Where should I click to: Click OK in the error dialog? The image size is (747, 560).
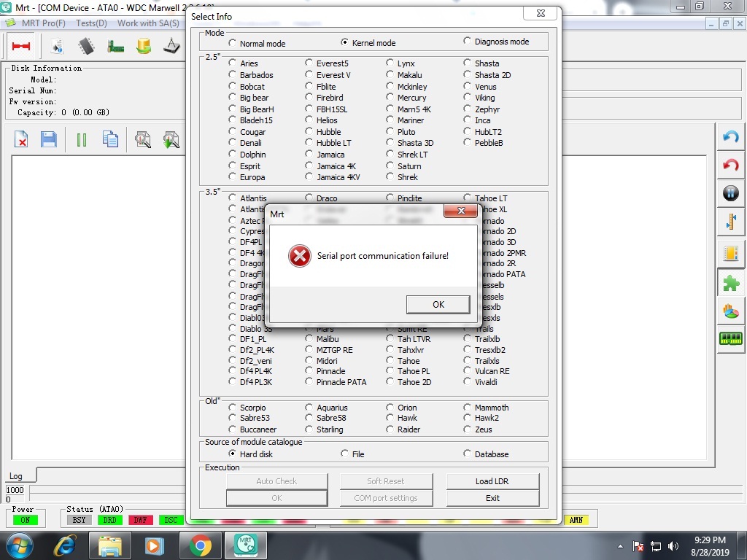tap(438, 304)
